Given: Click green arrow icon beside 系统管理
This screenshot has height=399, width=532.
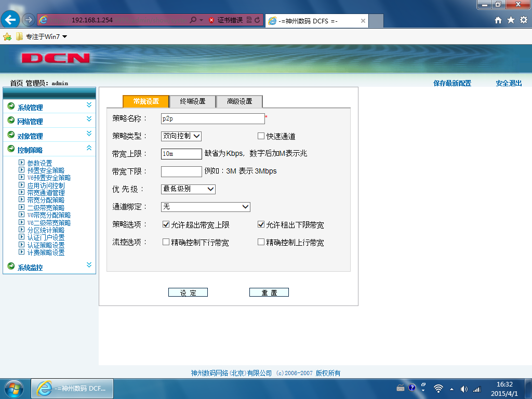Looking at the screenshot, I should [11, 106].
